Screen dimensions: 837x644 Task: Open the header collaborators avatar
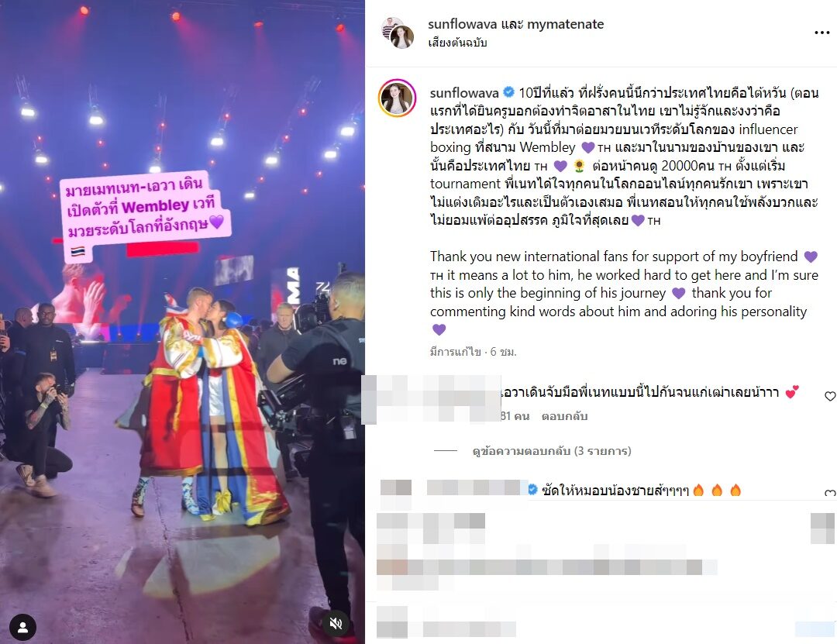click(398, 32)
